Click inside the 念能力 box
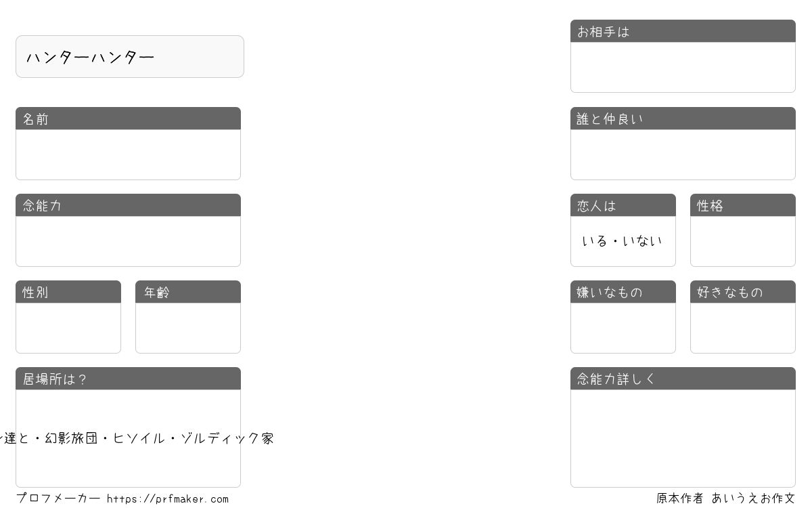The height and width of the screenshot is (508, 812). [x=128, y=241]
